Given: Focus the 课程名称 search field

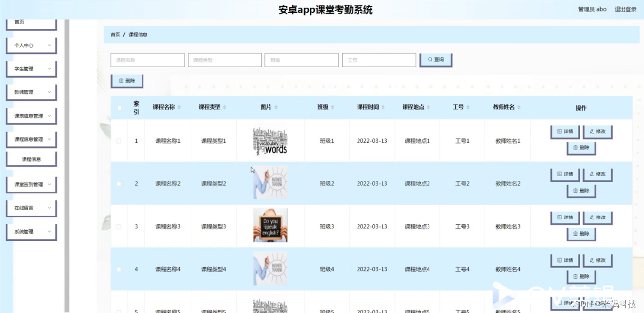Looking at the screenshot, I should pos(147,60).
